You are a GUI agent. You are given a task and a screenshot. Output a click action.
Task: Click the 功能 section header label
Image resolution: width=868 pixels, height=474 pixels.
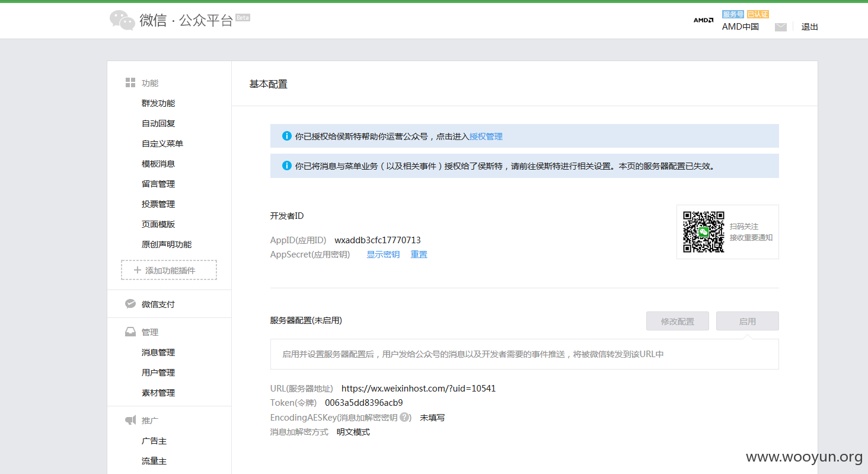pyautogui.click(x=150, y=83)
